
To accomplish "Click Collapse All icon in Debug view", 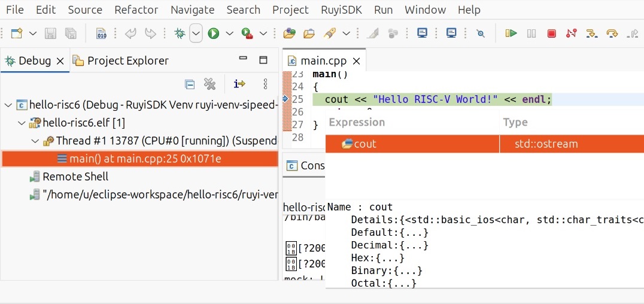I will 189,84.
